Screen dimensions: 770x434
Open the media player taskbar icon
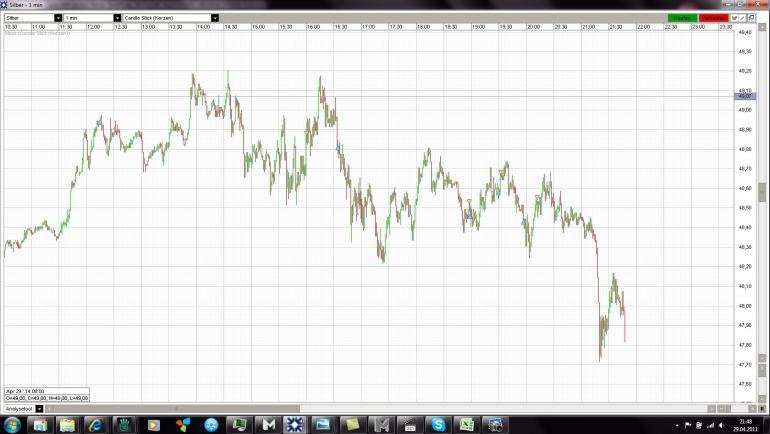click(x=153, y=425)
